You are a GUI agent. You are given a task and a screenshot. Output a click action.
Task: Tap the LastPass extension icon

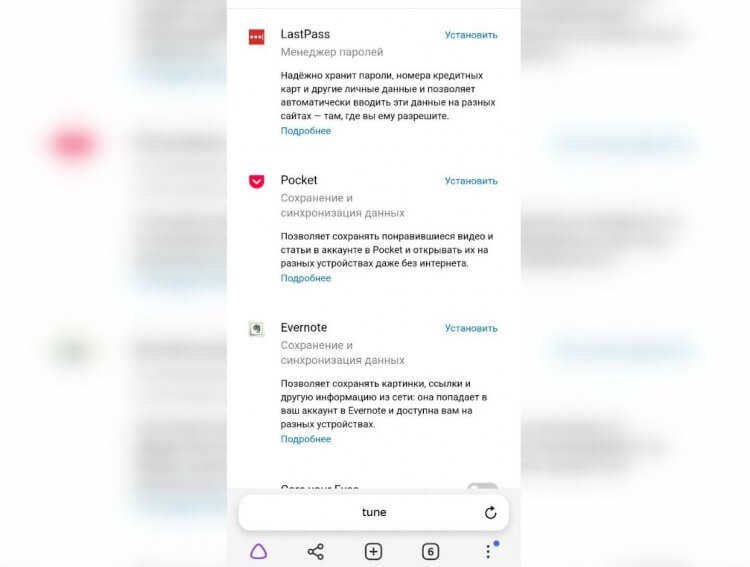click(256, 37)
